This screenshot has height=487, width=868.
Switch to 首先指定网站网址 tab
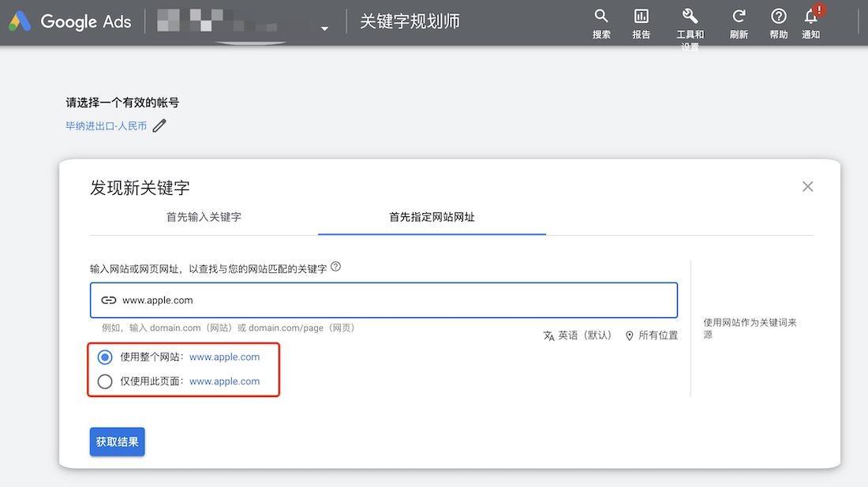coord(432,217)
